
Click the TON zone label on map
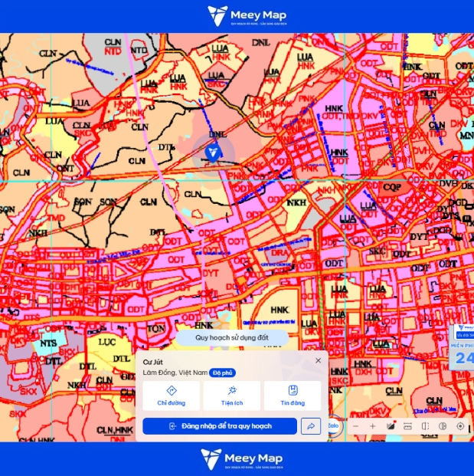[156, 329]
